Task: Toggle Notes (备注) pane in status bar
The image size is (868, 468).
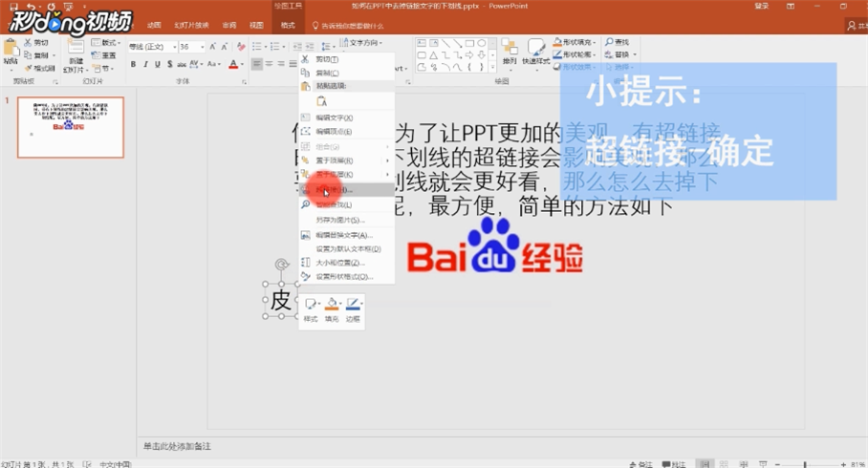Action: (641, 463)
